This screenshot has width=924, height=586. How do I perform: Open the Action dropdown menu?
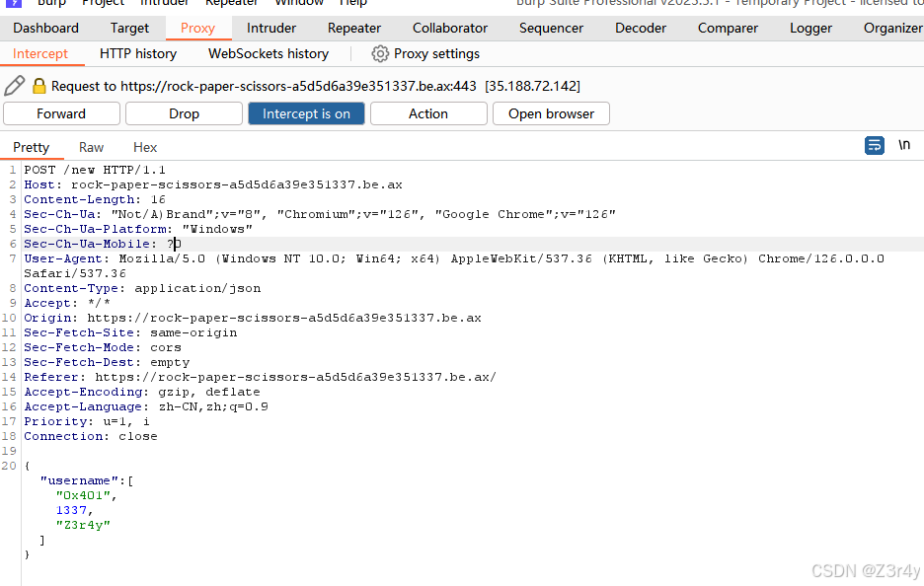pyautogui.click(x=428, y=113)
